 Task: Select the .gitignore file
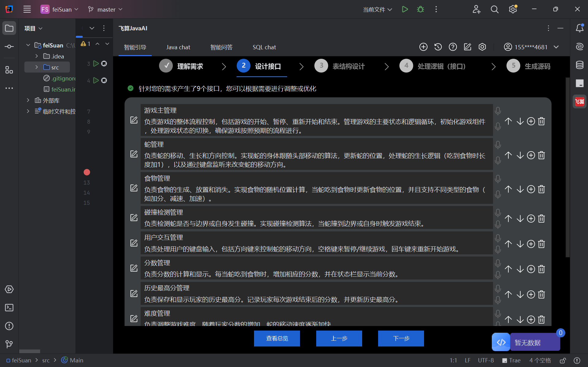pos(59,78)
